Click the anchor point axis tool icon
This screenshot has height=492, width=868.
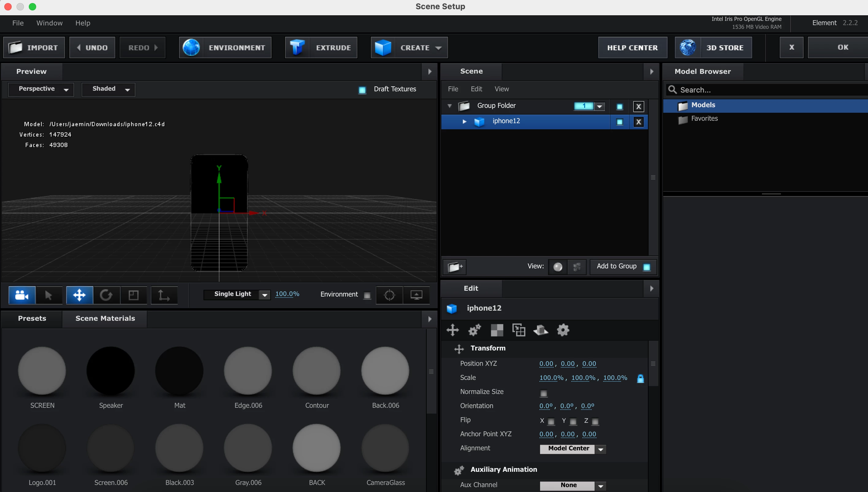(164, 295)
